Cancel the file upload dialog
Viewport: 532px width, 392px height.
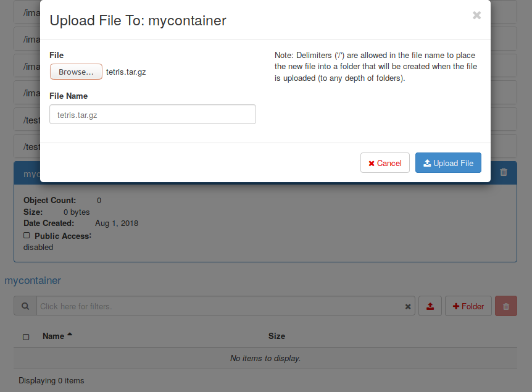click(x=384, y=163)
